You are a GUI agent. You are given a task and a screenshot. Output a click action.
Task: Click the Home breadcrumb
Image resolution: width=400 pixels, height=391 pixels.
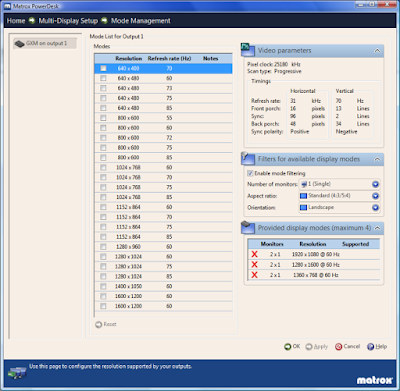click(16, 21)
